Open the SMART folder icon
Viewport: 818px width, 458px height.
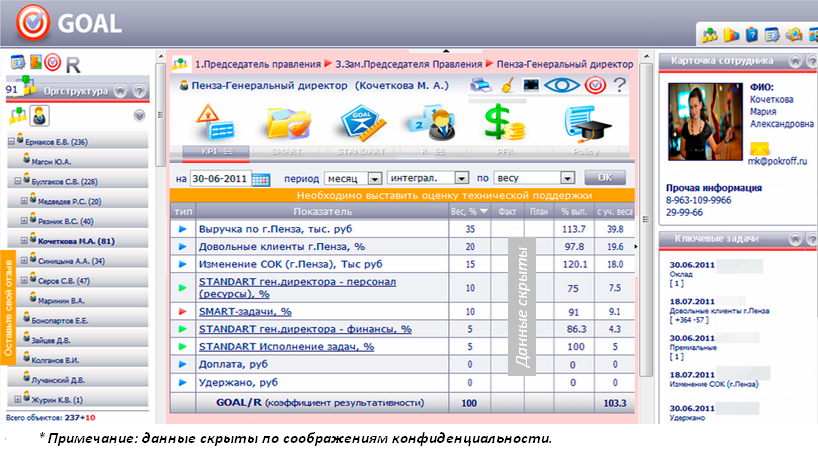(288, 123)
